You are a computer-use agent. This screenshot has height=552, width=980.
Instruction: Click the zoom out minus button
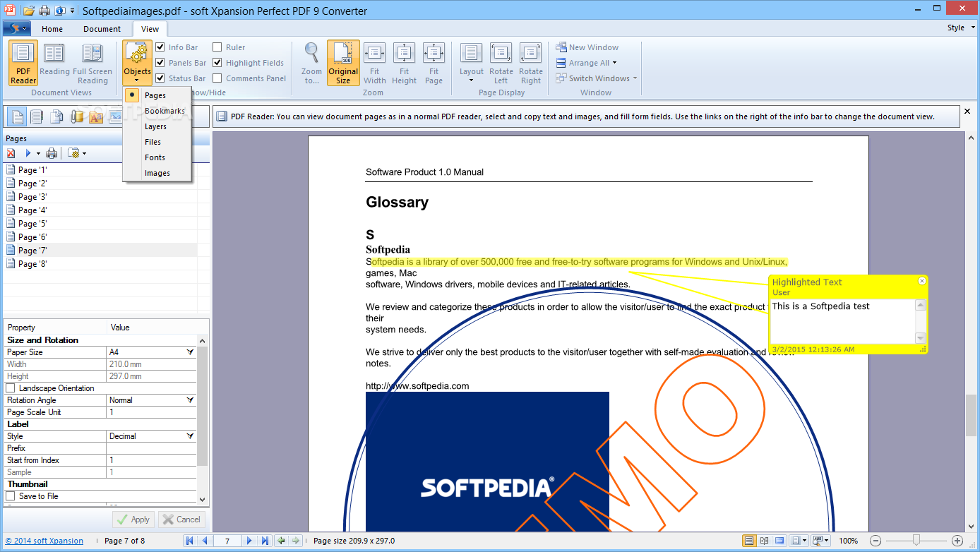pos(875,541)
